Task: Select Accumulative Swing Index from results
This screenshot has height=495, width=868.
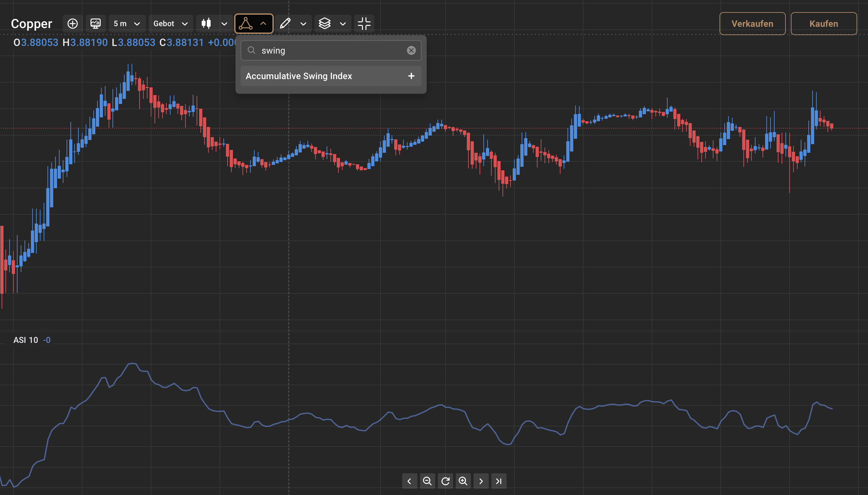Action: point(331,76)
